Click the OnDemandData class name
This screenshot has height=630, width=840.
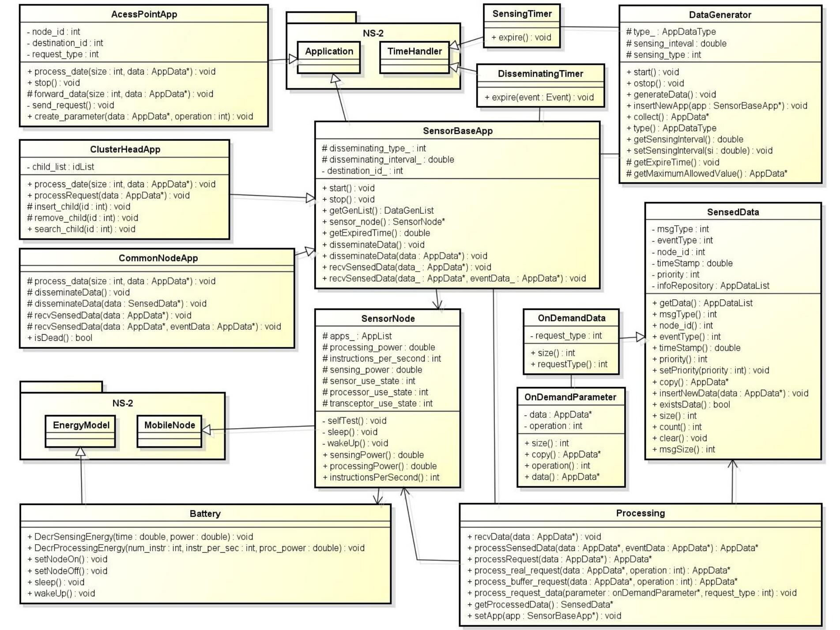571,318
